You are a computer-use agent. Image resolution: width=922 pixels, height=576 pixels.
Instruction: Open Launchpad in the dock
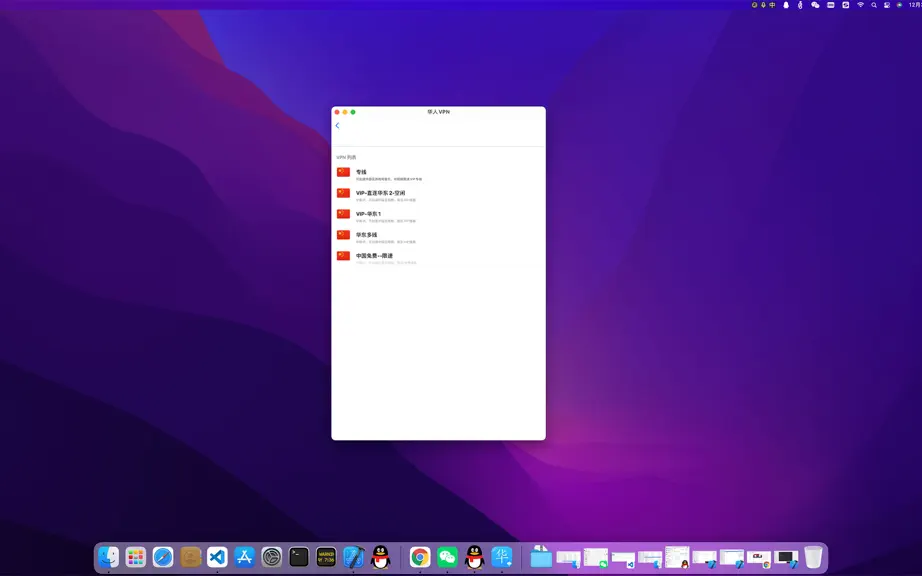136,557
